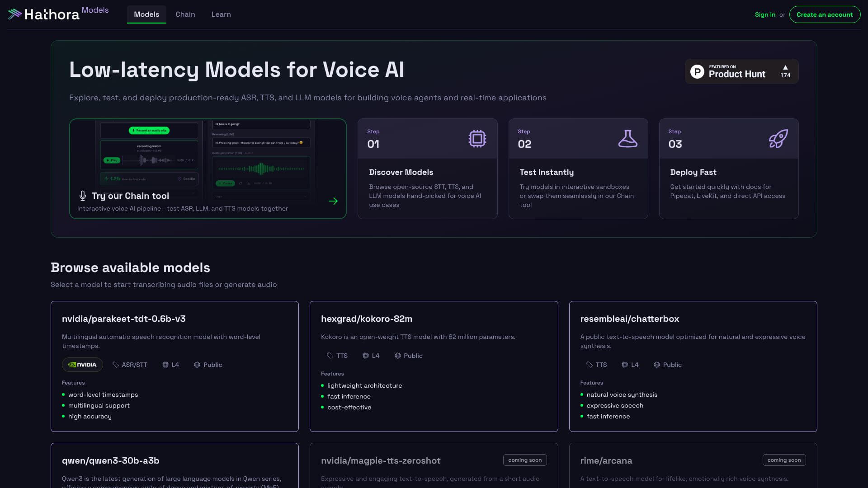868x488 pixels.
Task: Click the Public globe tag on kokoro-82m
Action: click(x=408, y=356)
